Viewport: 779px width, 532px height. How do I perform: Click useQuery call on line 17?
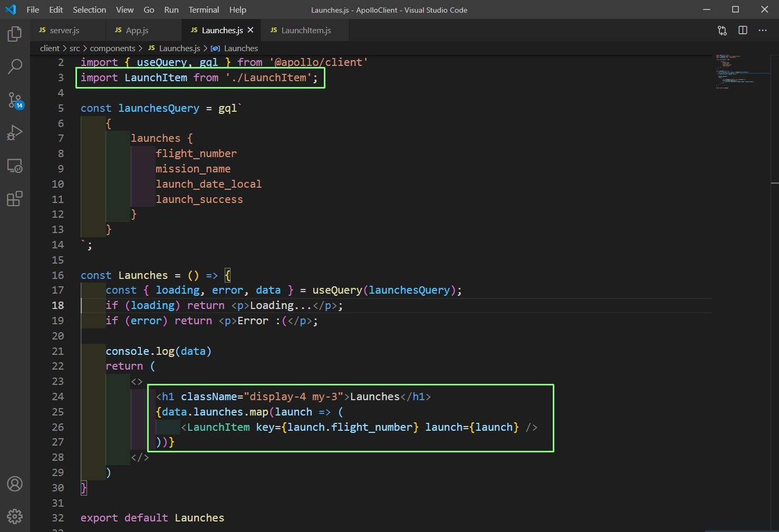pyautogui.click(x=337, y=290)
